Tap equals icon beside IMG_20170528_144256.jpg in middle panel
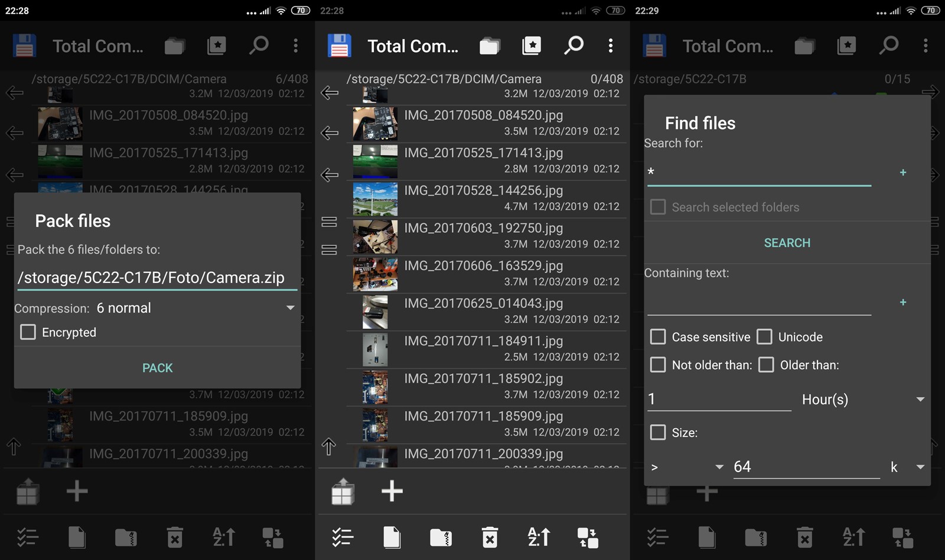This screenshot has width=945, height=560. coord(329,222)
